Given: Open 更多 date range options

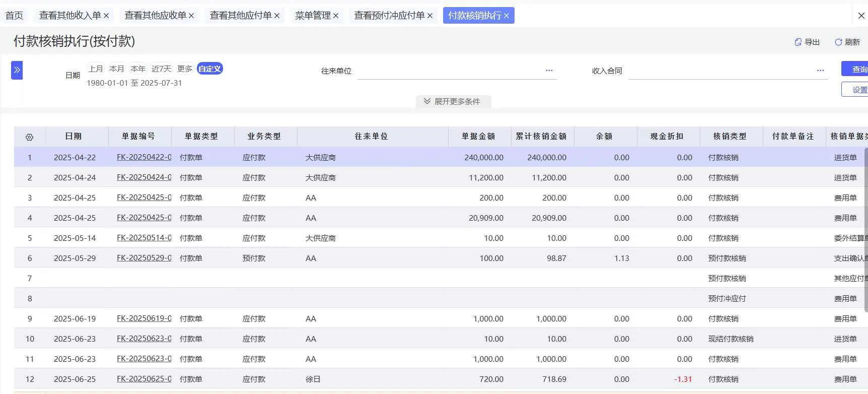Looking at the screenshot, I should pos(185,69).
